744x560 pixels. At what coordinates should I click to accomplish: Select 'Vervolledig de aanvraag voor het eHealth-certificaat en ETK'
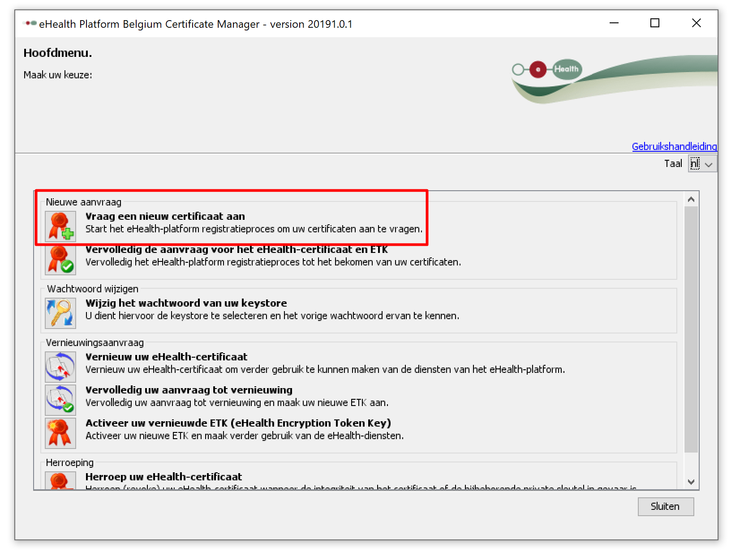237,249
